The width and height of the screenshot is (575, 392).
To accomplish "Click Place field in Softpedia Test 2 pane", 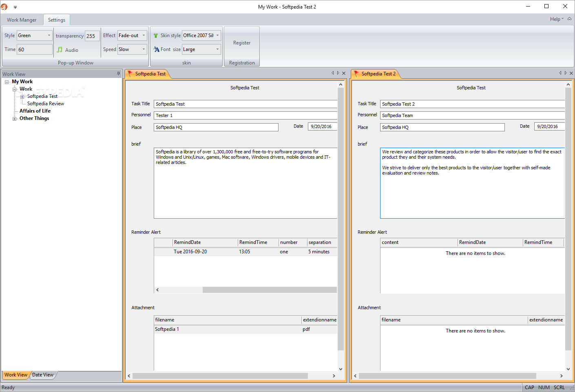I will (442, 127).
